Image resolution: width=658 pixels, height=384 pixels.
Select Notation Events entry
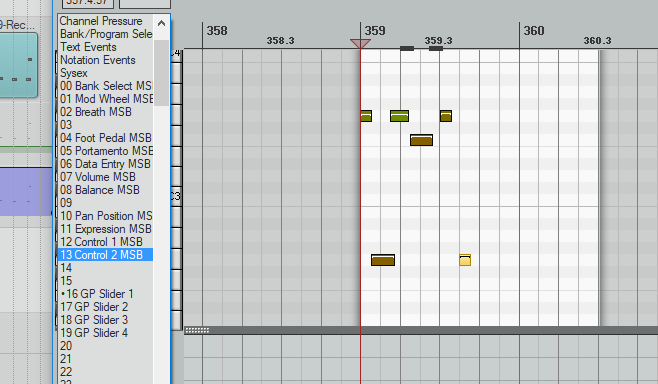click(x=105, y=60)
